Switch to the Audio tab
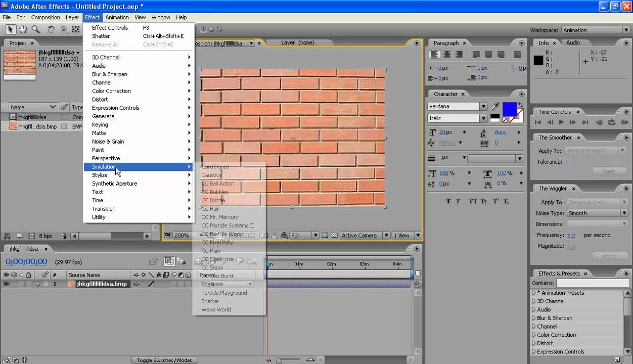Screen dimensions: 633x364 573,42
